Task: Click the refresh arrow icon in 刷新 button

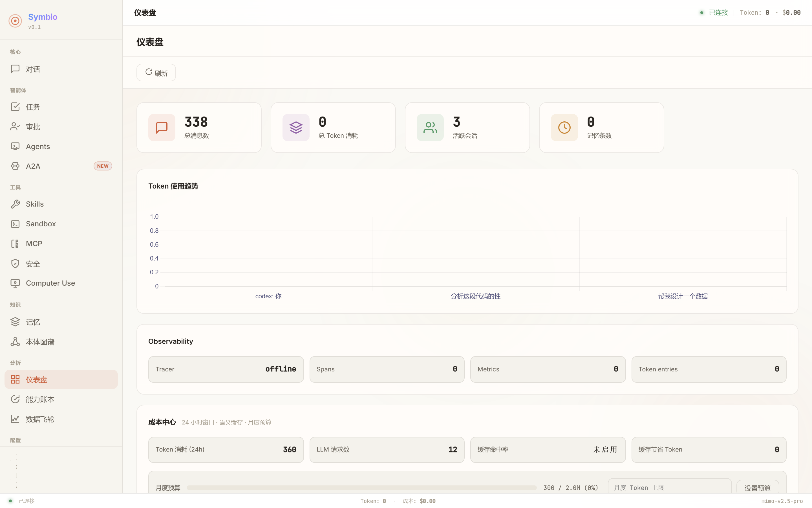Action: coord(149,72)
